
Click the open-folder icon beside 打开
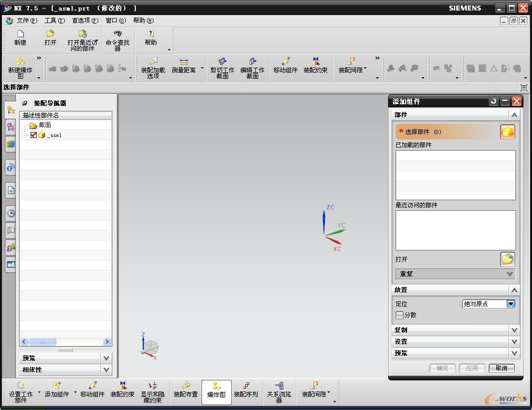(x=507, y=259)
